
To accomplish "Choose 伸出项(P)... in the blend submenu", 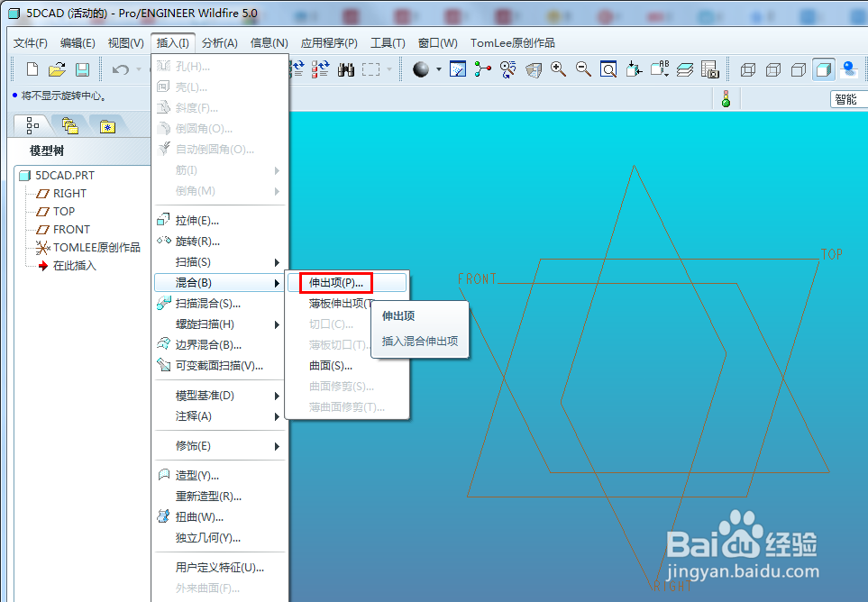I will coord(347,283).
